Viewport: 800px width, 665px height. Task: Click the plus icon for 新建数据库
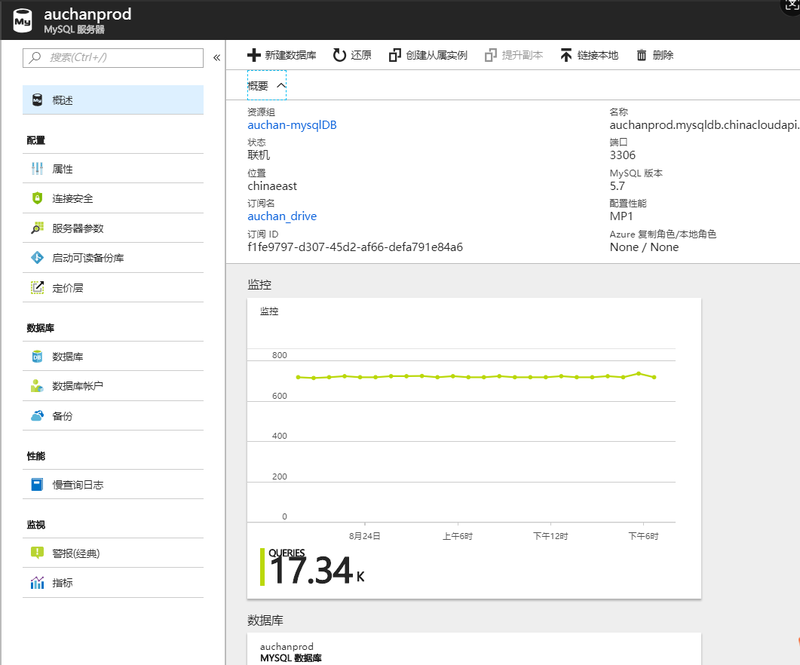click(254, 55)
